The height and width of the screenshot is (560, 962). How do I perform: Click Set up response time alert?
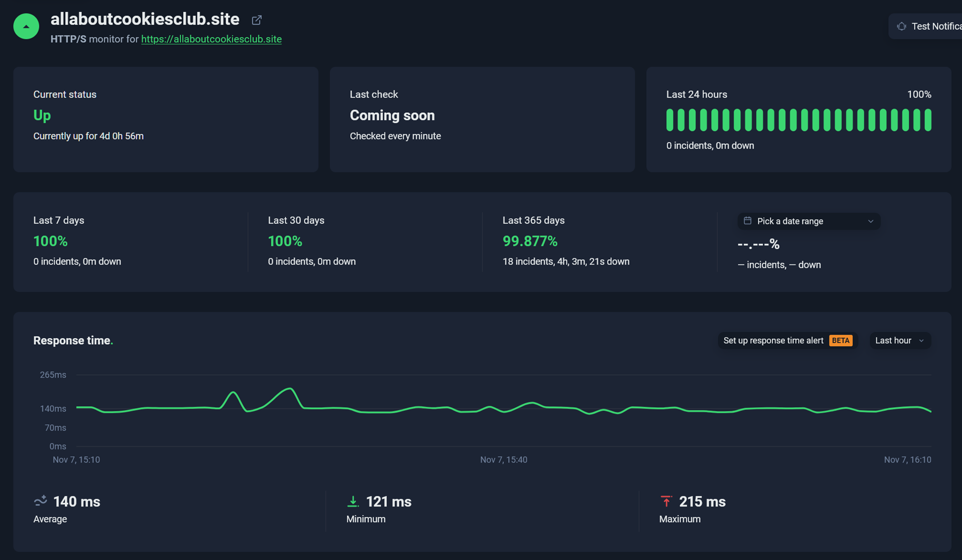[x=773, y=340]
